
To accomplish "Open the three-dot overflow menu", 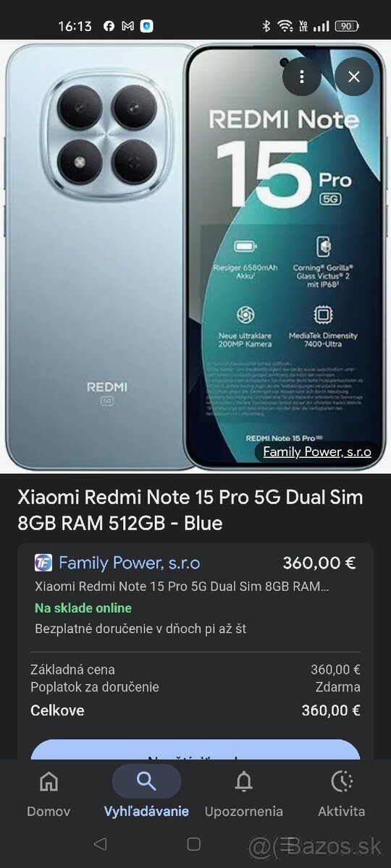I will 302,77.
